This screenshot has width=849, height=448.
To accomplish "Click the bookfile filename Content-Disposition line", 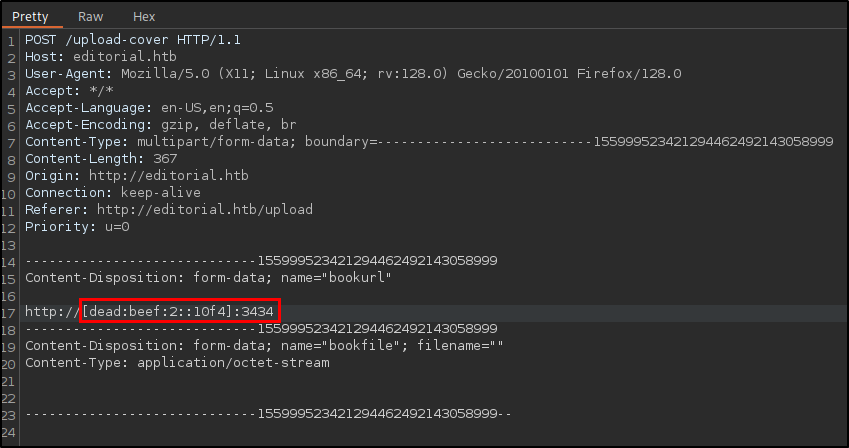I will (264, 346).
